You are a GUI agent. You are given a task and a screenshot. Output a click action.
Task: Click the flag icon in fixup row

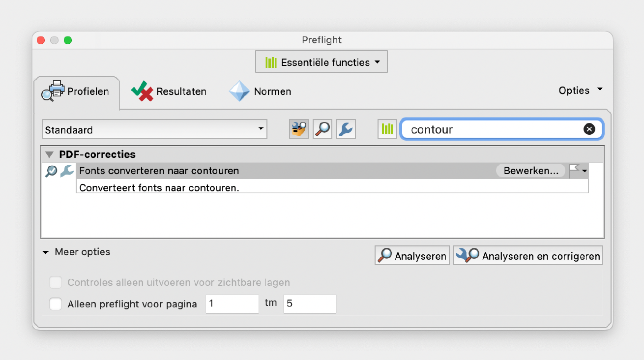574,170
